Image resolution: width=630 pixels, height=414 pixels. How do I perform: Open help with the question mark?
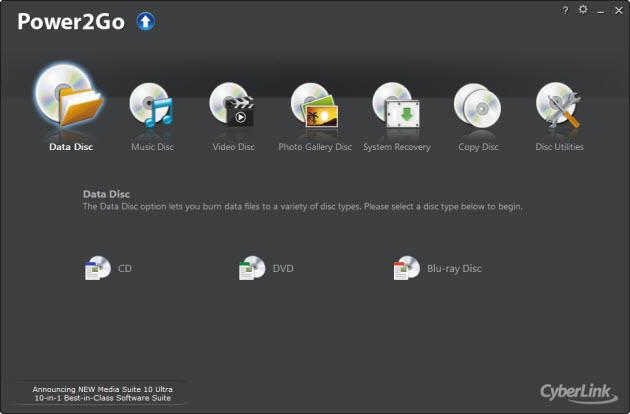565,10
